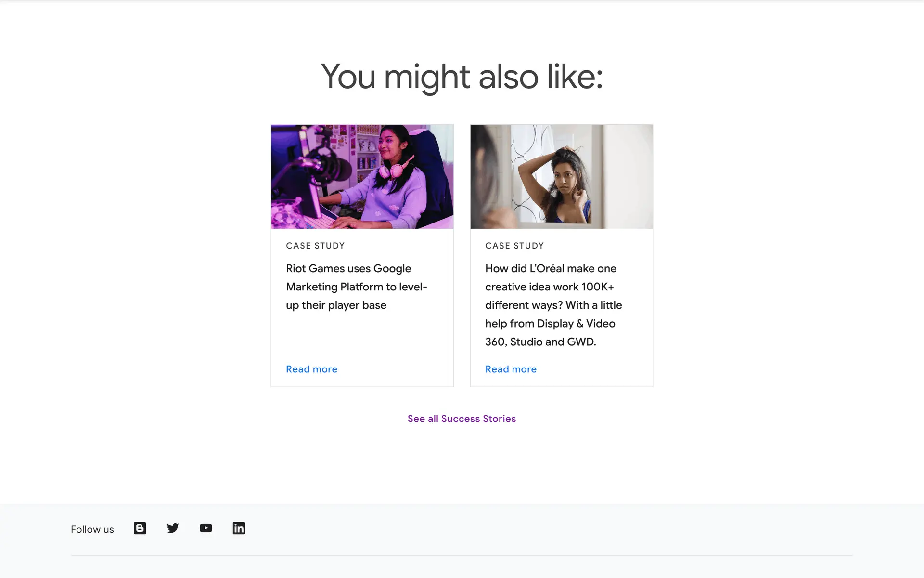Open the LinkedIn social icon

point(239,528)
